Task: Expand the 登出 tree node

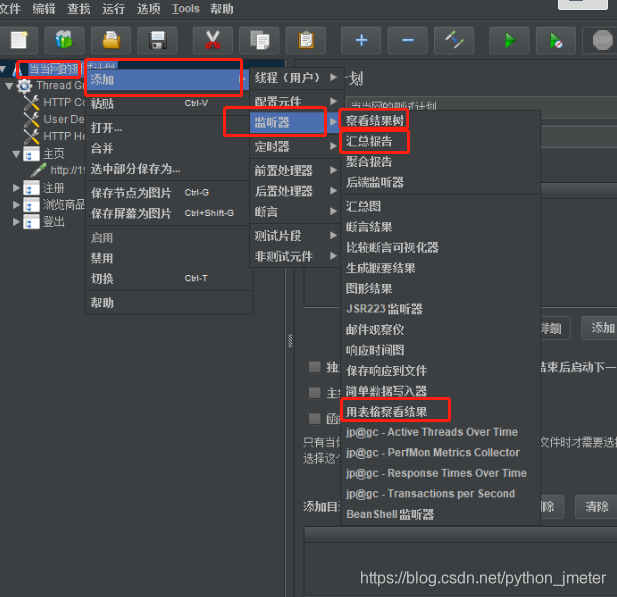Action: [16, 222]
